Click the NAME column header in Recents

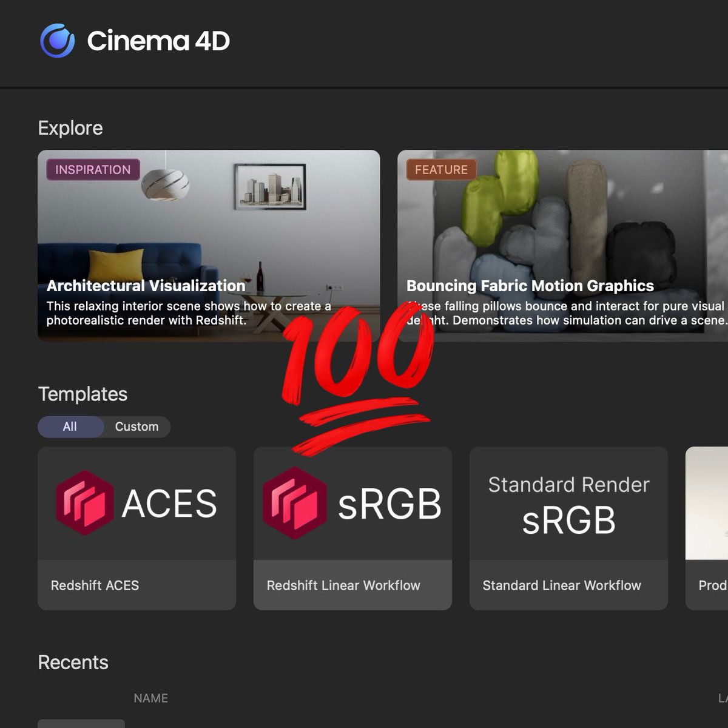[150, 698]
